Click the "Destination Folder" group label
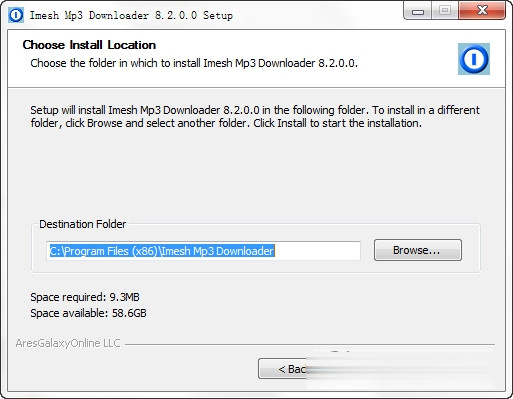The height and width of the screenshot is (399, 513). (83, 224)
